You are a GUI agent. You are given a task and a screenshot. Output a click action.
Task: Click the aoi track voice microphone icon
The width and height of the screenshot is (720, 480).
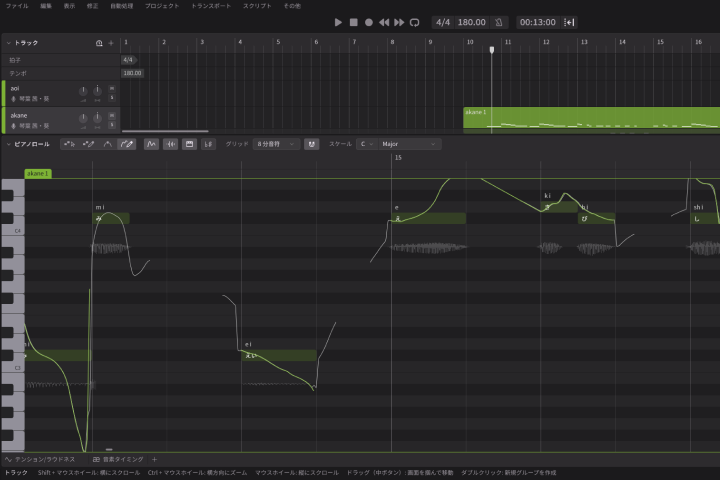tap(13, 99)
